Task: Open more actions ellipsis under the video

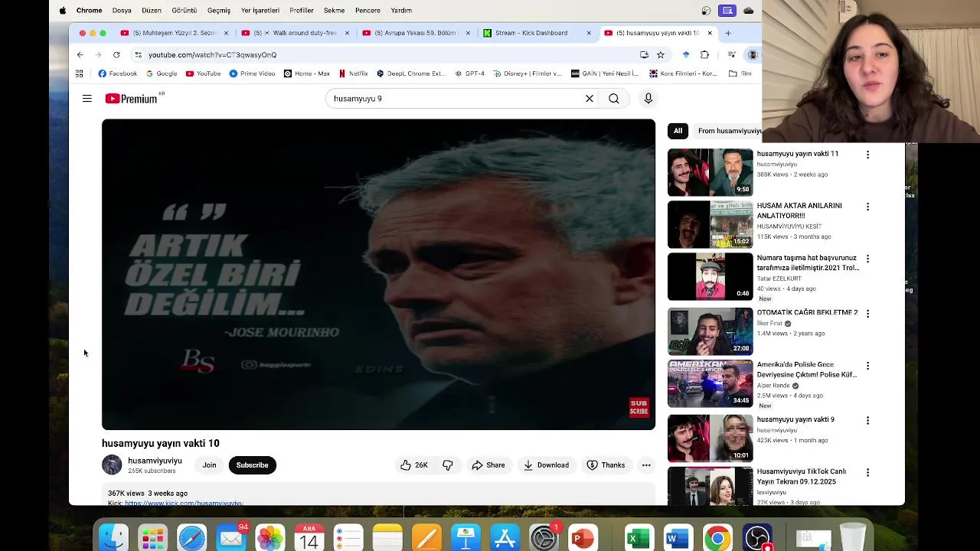Action: tap(646, 465)
